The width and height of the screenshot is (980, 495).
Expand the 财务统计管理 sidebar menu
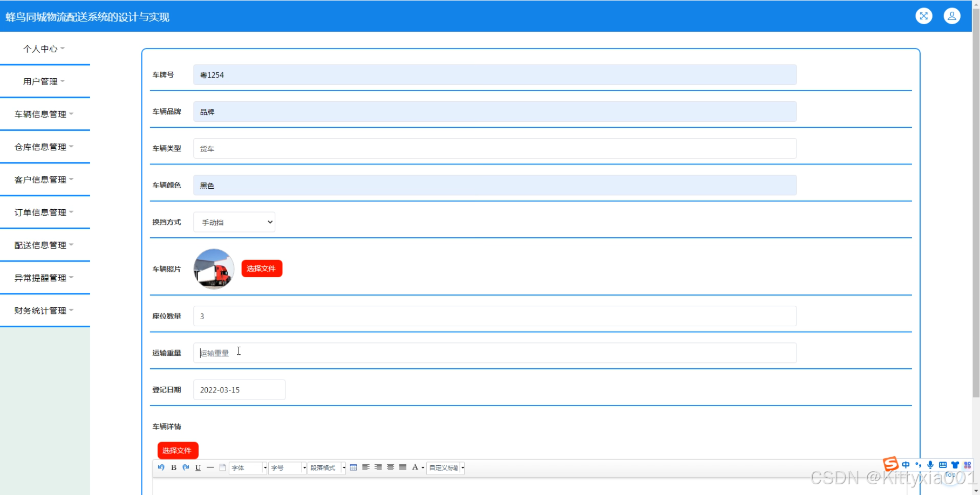(x=44, y=311)
